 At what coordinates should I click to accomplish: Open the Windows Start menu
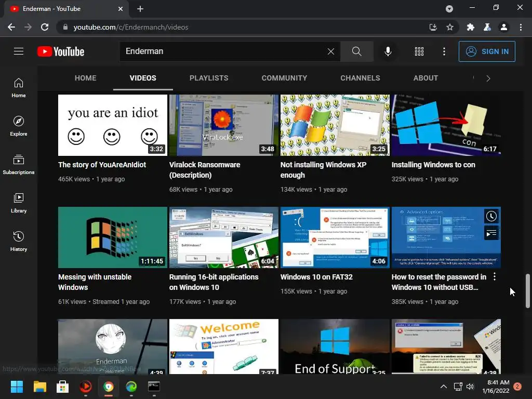pyautogui.click(x=17, y=386)
